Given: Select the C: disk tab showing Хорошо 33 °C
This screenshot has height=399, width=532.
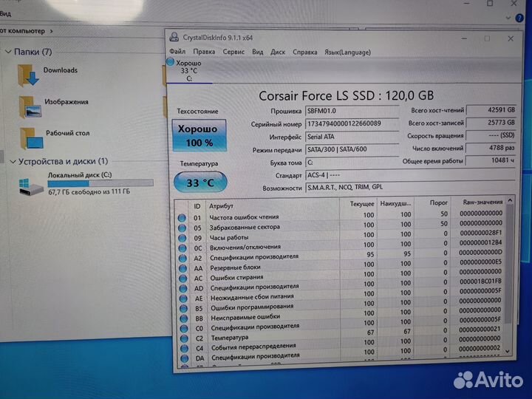Looking at the screenshot, I should pyautogui.click(x=188, y=71).
